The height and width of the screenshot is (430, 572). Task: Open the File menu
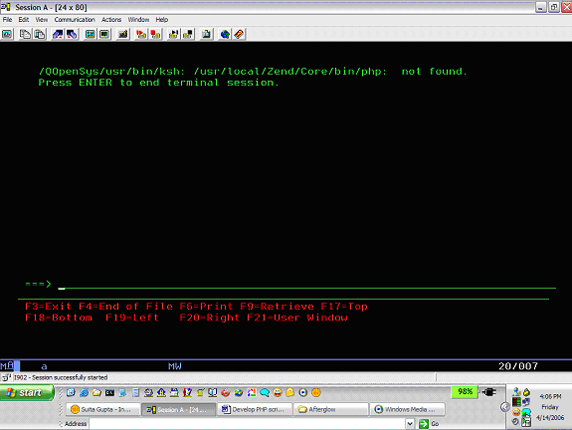[x=7, y=20]
